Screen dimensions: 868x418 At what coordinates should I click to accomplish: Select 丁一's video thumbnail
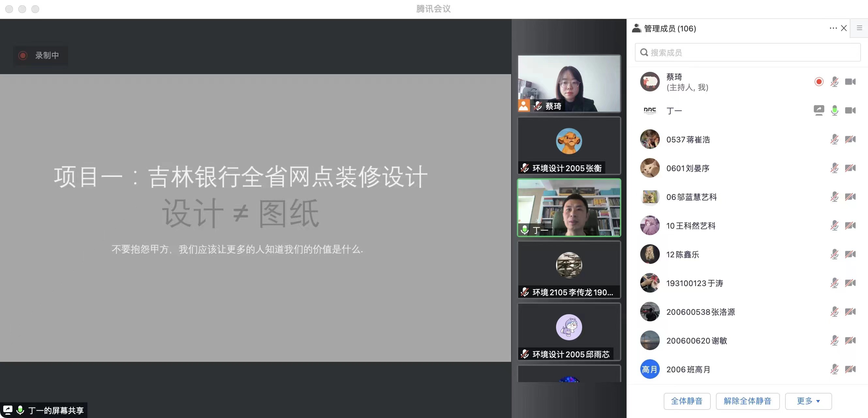tap(569, 208)
